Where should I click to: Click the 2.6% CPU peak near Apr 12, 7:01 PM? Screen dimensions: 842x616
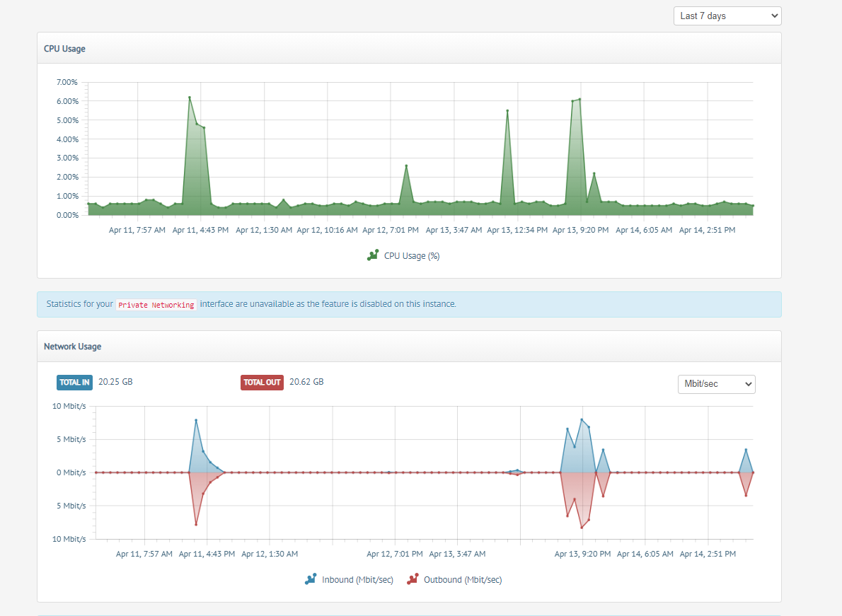407,165
